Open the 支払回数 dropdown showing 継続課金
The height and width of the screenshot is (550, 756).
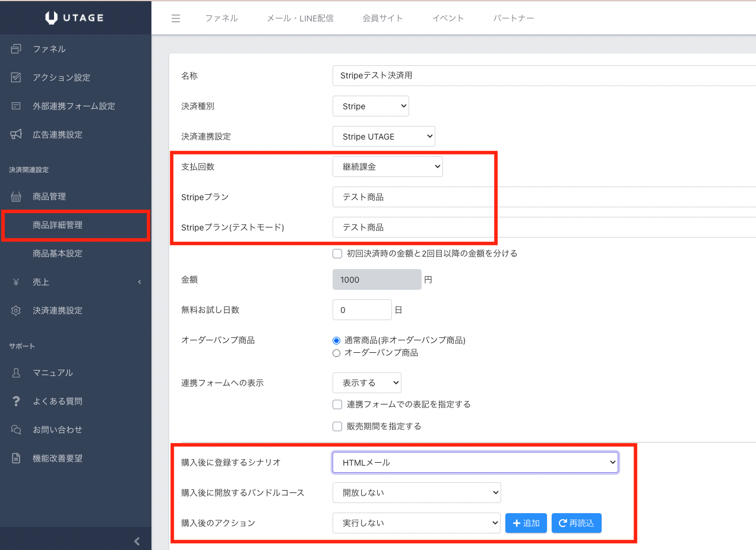[388, 167]
